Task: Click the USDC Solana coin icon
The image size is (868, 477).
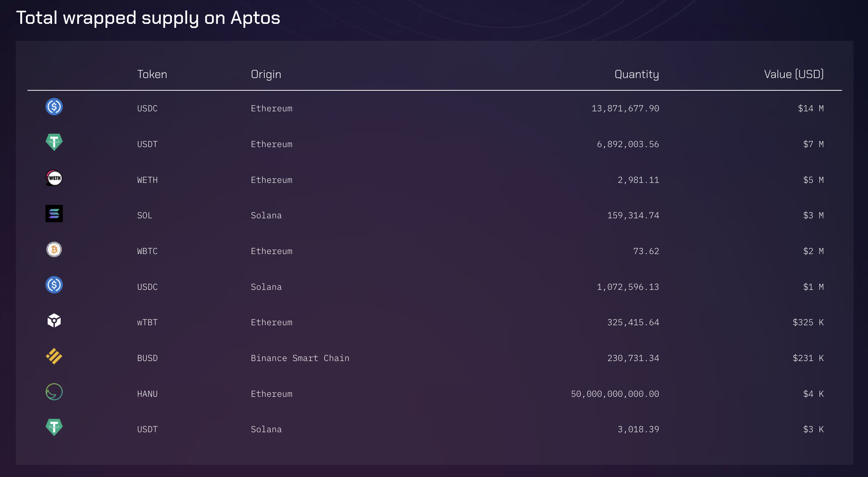Action: tap(54, 285)
